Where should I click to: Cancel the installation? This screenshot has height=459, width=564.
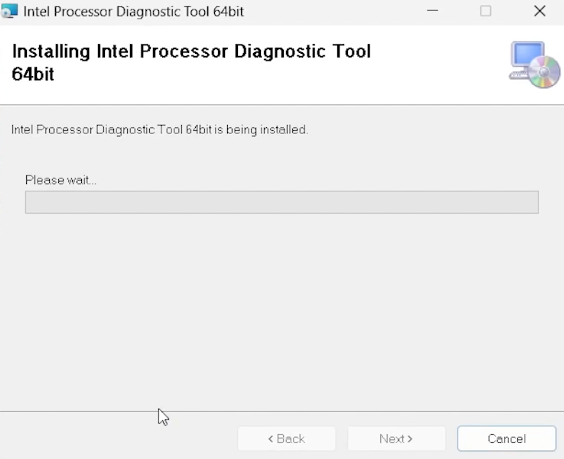tap(506, 438)
